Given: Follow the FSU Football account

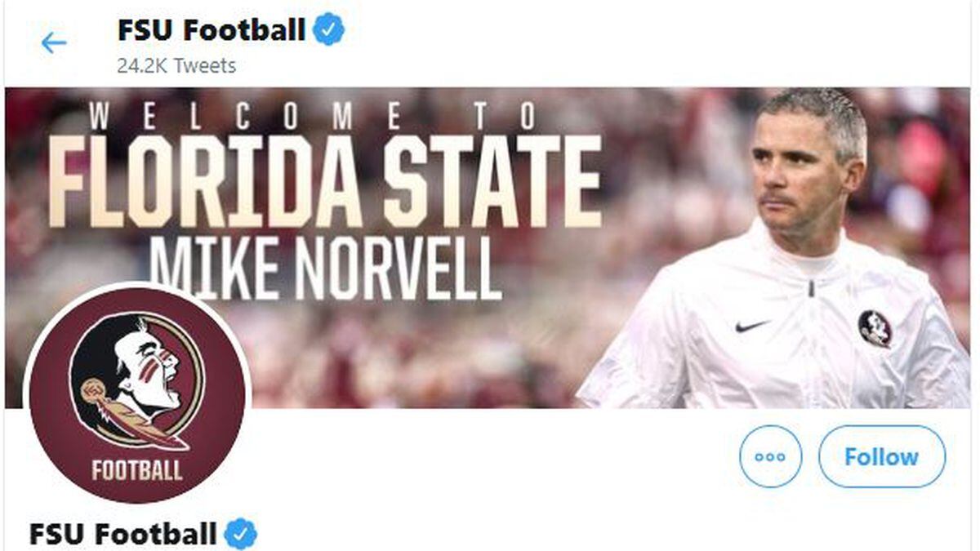Looking at the screenshot, I should click(x=881, y=456).
